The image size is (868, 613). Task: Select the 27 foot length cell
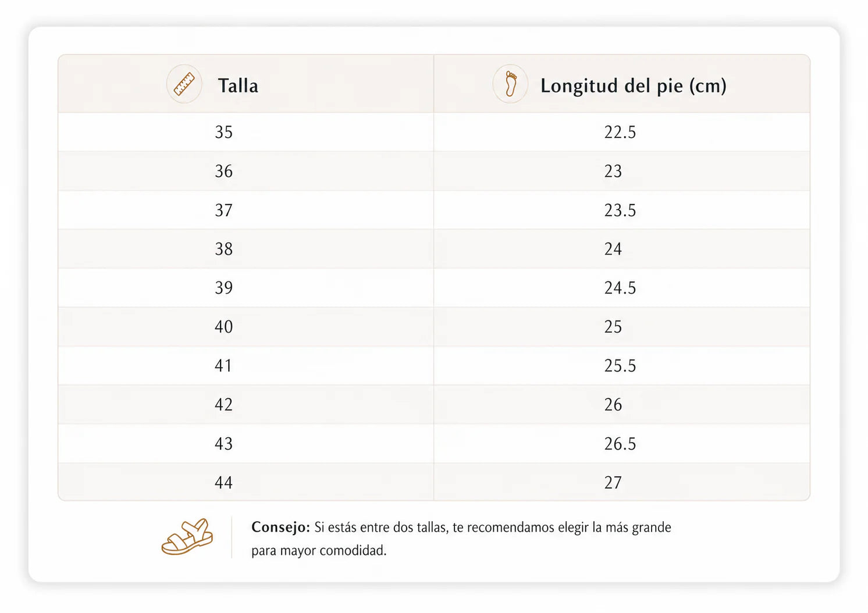coord(613,483)
